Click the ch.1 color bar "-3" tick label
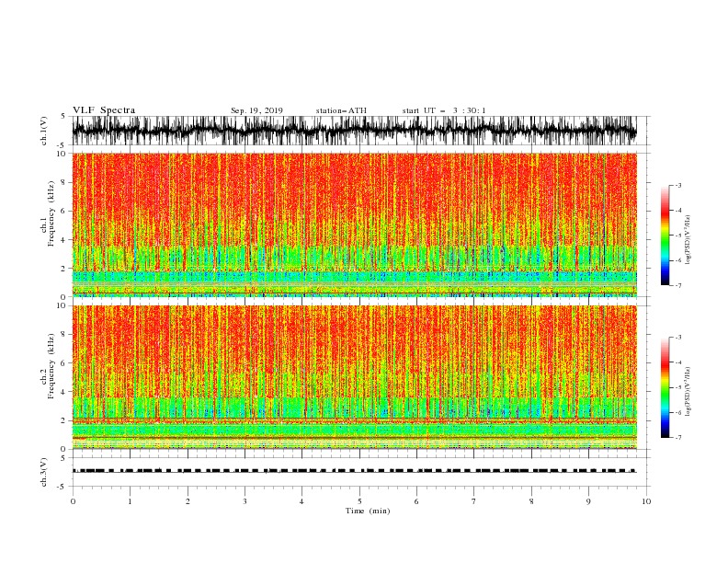Viewport: 728px width, 563px height. (x=678, y=186)
